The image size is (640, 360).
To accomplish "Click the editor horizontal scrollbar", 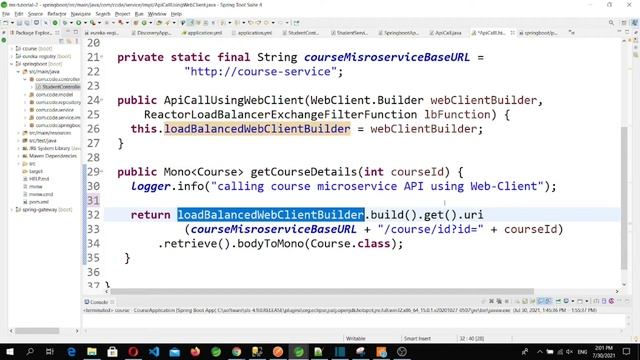I will pyautogui.click(x=322, y=291).
